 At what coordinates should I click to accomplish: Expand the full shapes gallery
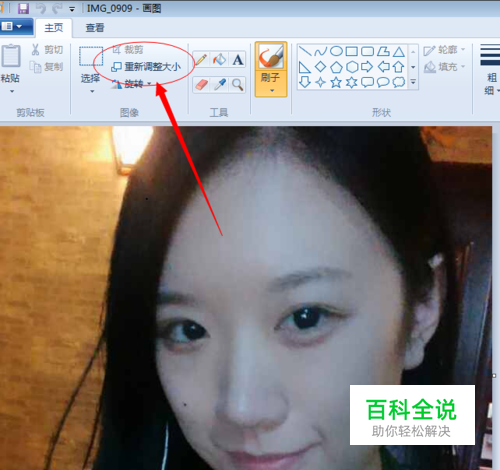click(x=413, y=82)
